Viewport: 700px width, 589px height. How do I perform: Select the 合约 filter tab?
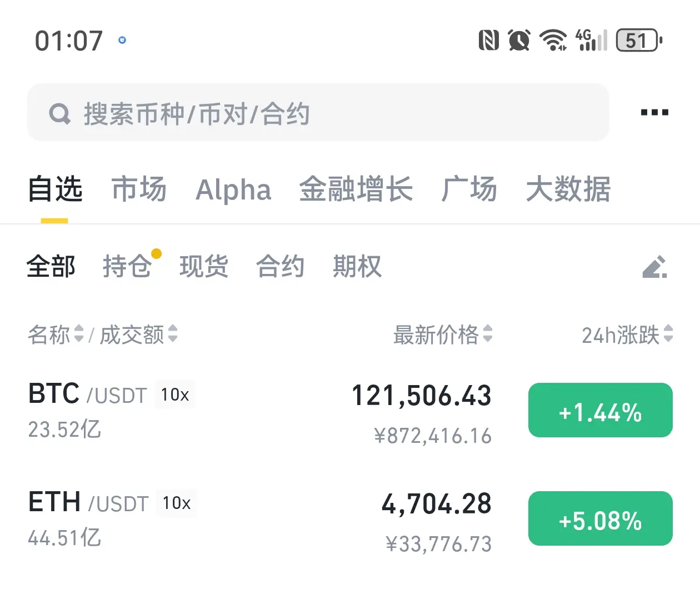click(280, 266)
